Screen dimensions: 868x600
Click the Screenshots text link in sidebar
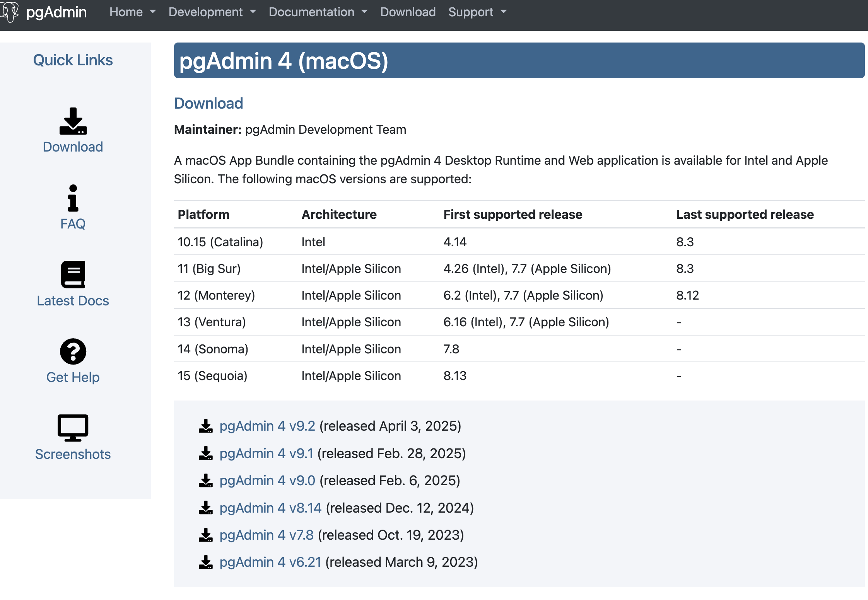73,454
